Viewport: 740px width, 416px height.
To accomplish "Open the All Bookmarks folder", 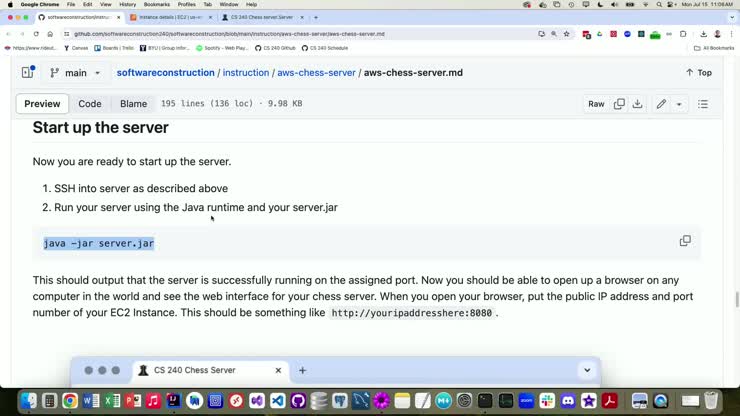I will click(x=714, y=48).
